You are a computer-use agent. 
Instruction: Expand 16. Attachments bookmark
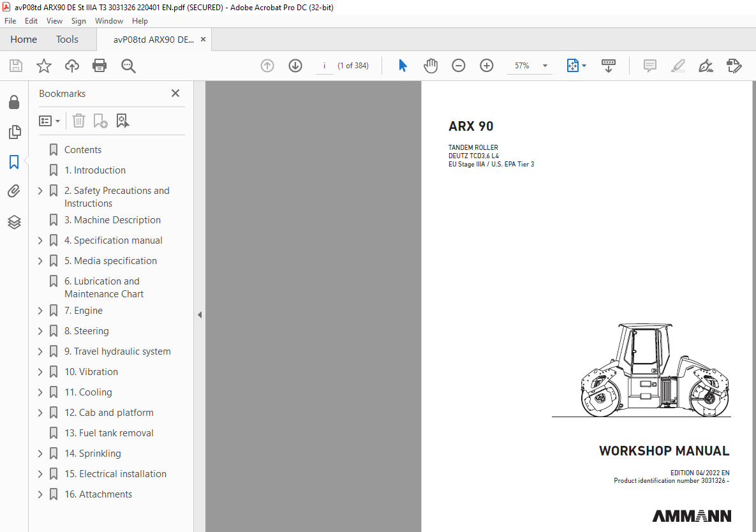click(40, 494)
